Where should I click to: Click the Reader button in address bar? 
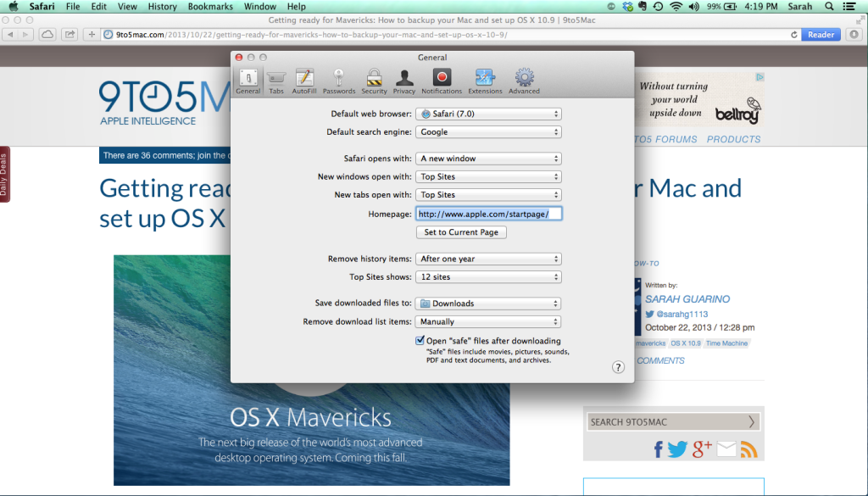point(821,34)
